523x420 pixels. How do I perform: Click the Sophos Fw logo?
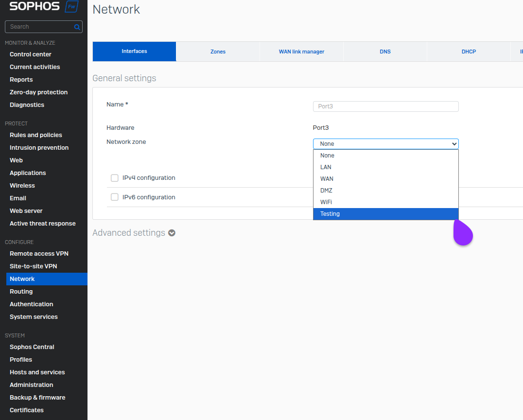click(x=44, y=7)
